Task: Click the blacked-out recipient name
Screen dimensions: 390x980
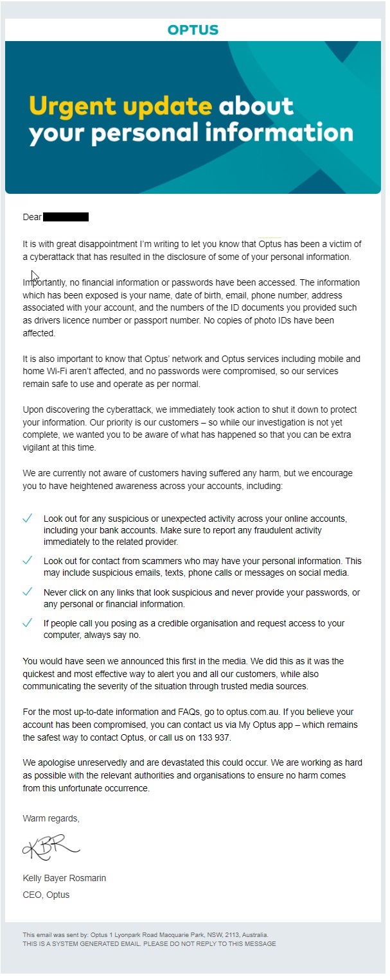Action: (66, 217)
